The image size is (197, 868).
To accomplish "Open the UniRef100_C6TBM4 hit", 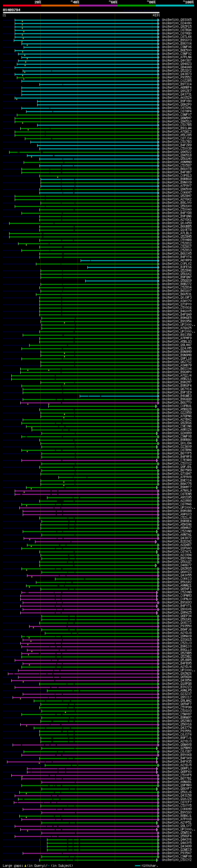I will (177, 450).
